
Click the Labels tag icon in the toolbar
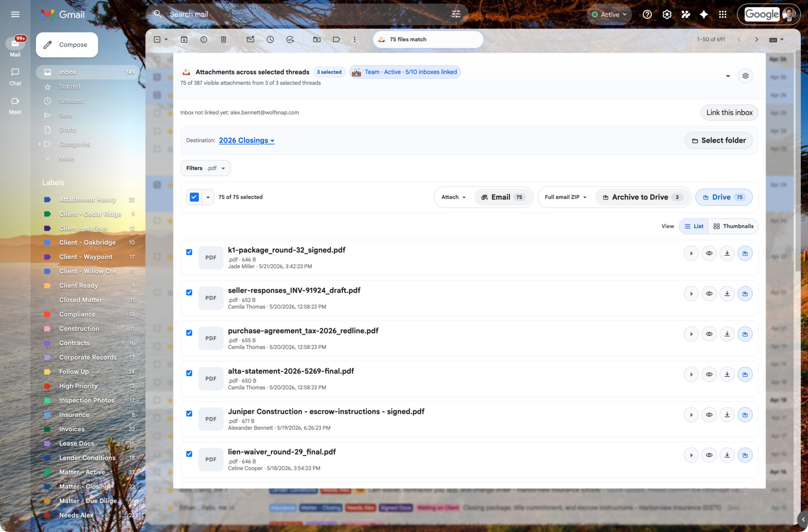pos(337,39)
